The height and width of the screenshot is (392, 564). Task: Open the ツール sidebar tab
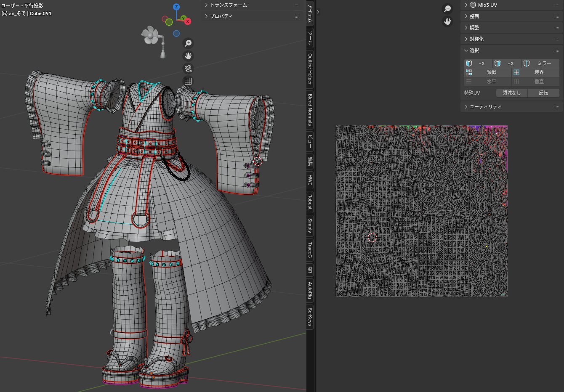[x=310, y=38]
